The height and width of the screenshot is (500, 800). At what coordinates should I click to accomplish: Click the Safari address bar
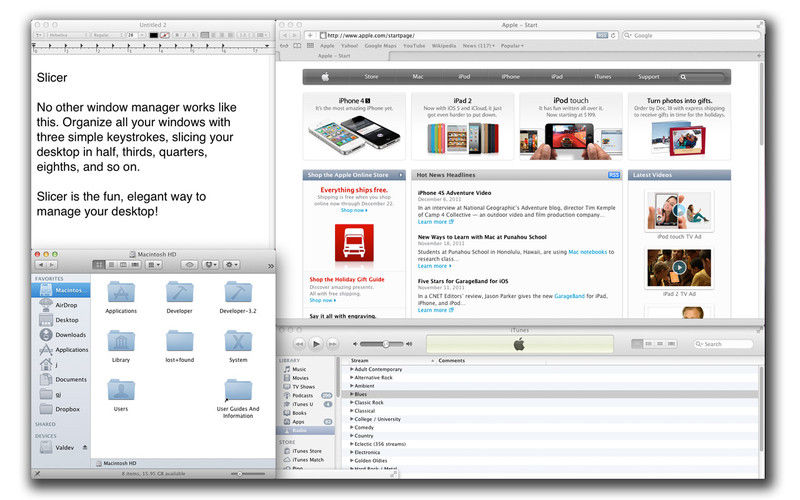462,35
